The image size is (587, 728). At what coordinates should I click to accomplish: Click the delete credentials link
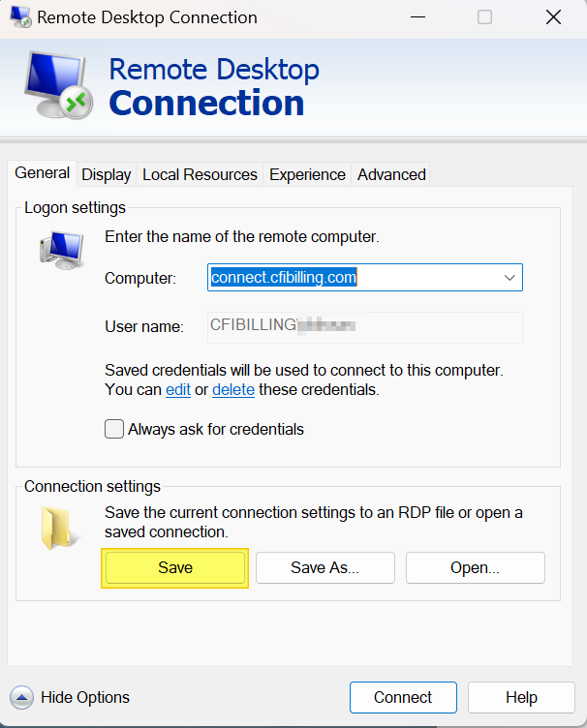233,389
